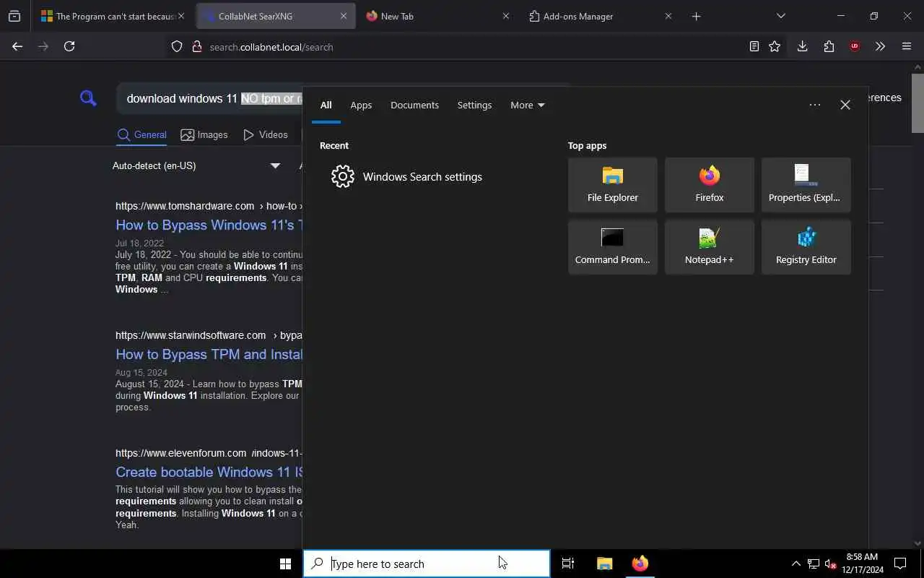The height and width of the screenshot is (578, 924).
Task: Open Firefox downloads panel
Action: click(x=802, y=46)
